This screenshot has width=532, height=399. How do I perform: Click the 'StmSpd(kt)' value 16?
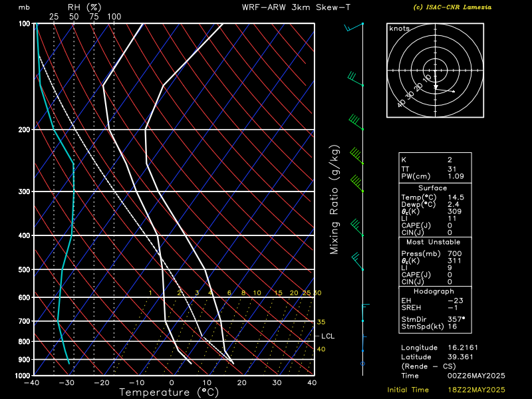tap(452, 327)
